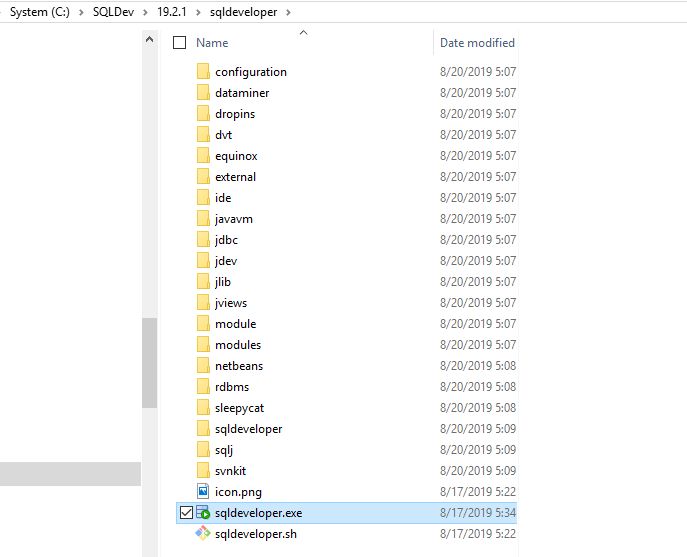Viewport: 687px width, 557px height.
Task: Click the navigation pane scrollbar thumb
Action: point(149,363)
